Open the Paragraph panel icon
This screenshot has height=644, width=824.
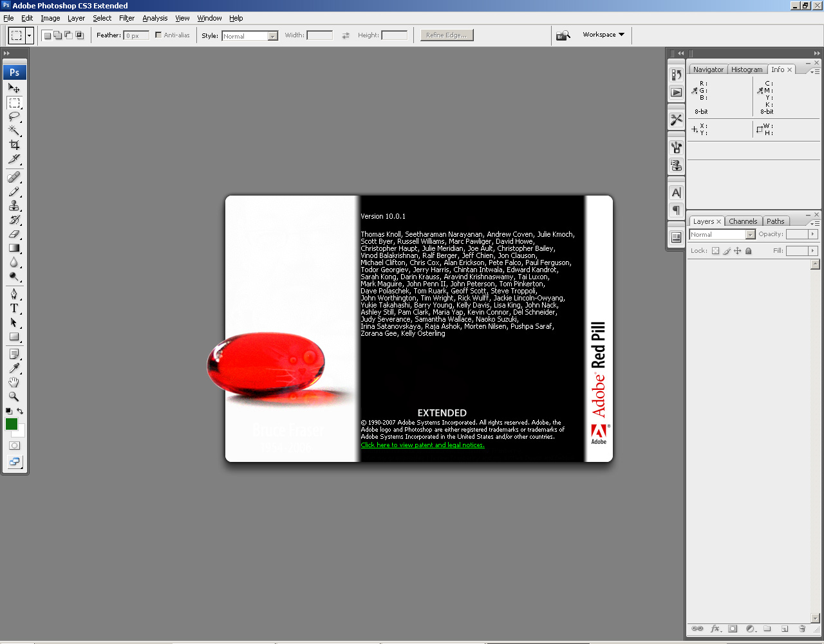click(x=676, y=210)
